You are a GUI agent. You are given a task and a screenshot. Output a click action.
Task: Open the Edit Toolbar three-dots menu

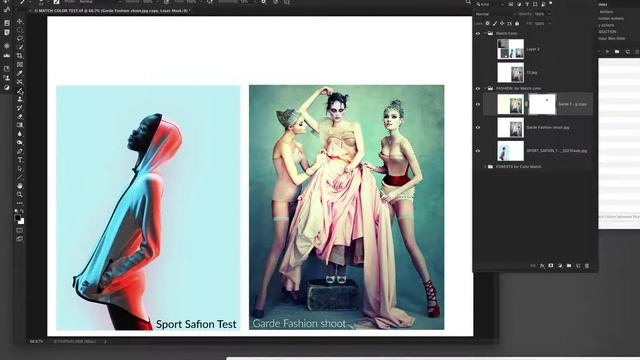coord(20,203)
